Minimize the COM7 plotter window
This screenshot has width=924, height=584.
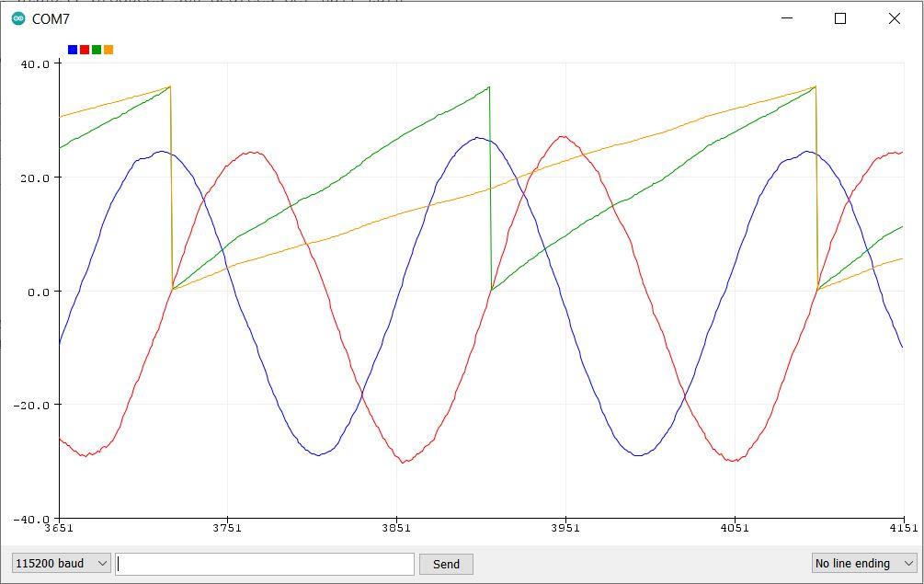[x=786, y=17]
